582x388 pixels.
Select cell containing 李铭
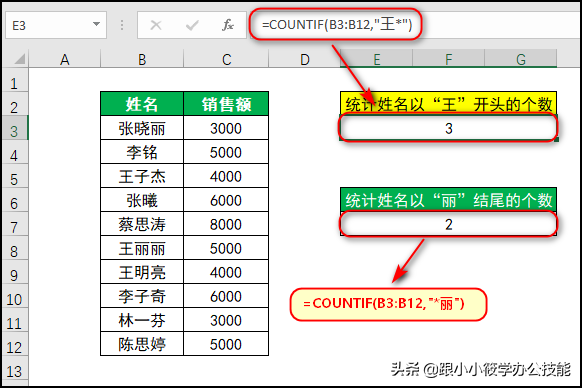coord(142,152)
